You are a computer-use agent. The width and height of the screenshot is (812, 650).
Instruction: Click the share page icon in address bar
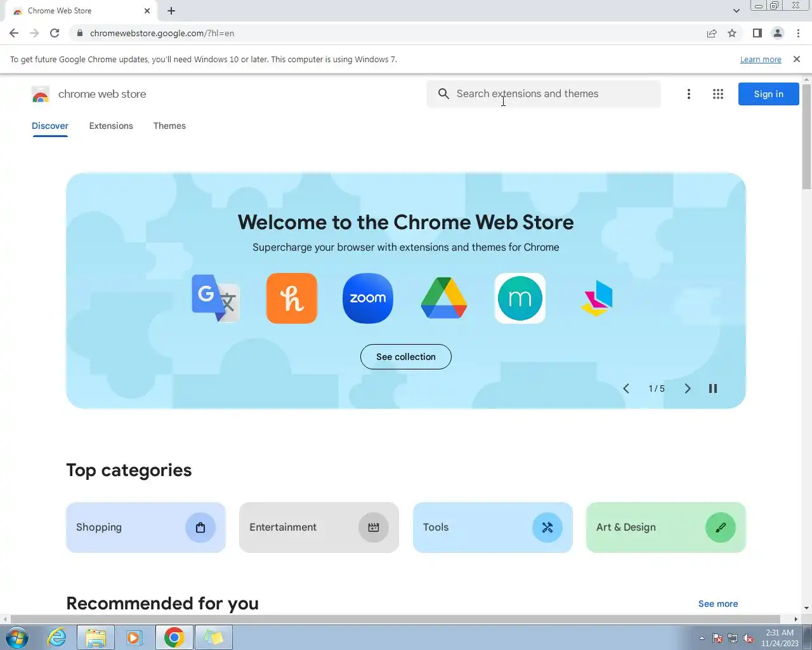tap(712, 33)
